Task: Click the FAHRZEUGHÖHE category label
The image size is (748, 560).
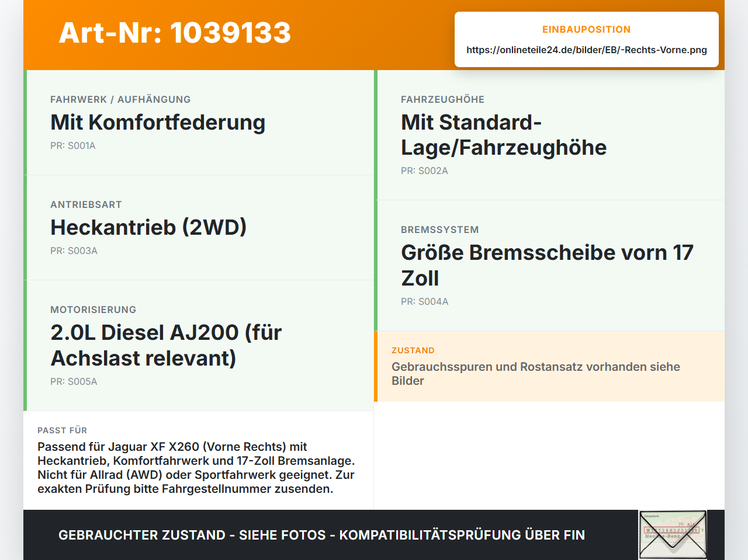Action: pyautogui.click(x=442, y=99)
